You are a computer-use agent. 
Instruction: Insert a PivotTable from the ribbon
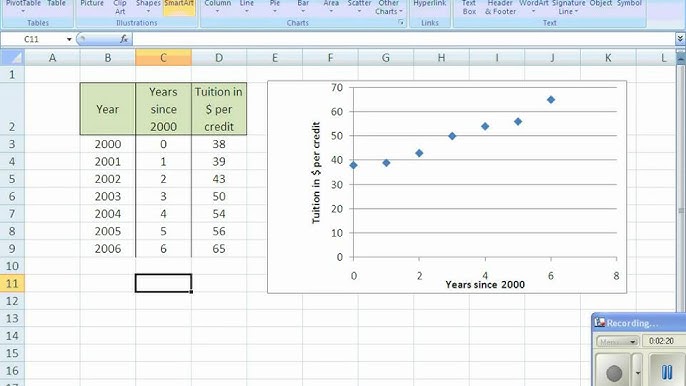coord(23,6)
